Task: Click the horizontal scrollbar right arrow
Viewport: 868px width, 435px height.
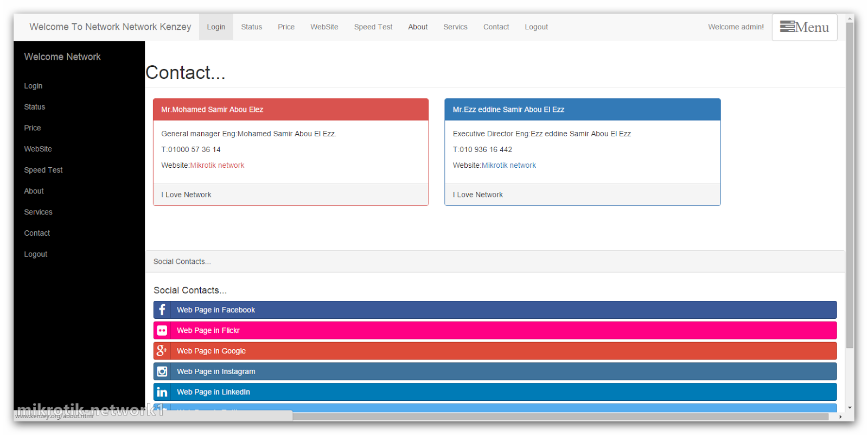Action: [841, 417]
